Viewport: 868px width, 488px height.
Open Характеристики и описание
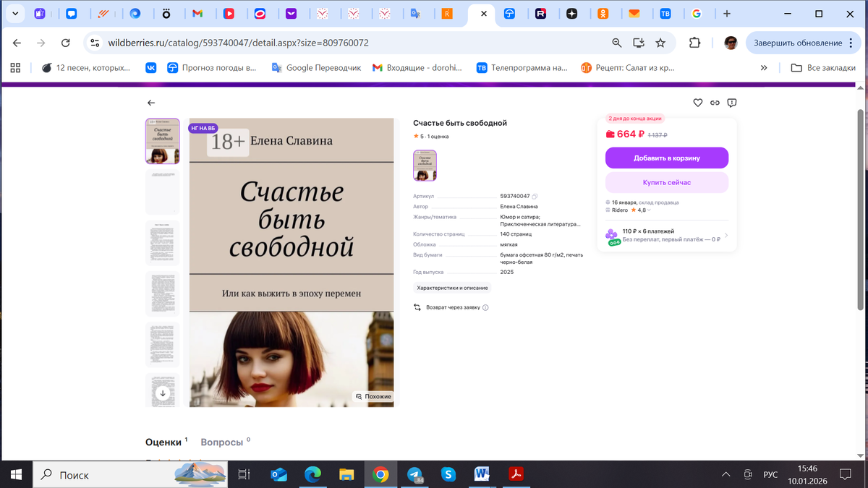(x=451, y=287)
